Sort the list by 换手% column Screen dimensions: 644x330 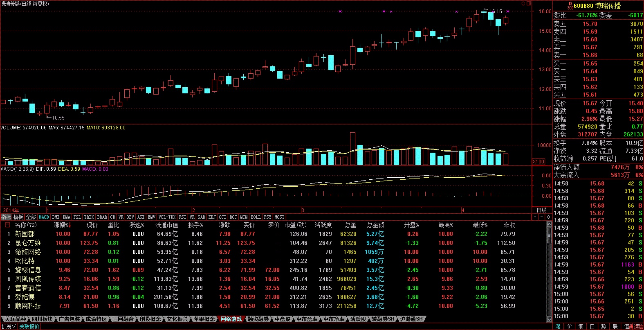coord(195,225)
